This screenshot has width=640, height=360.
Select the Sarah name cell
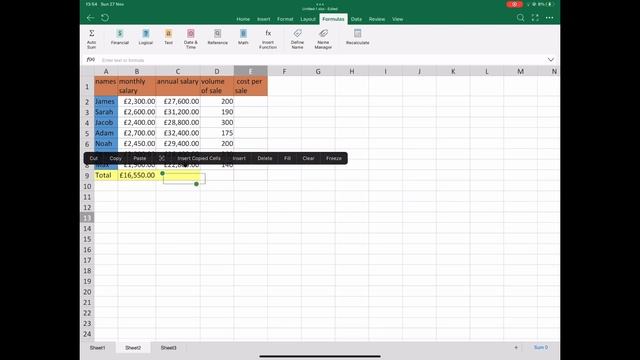tap(106, 112)
